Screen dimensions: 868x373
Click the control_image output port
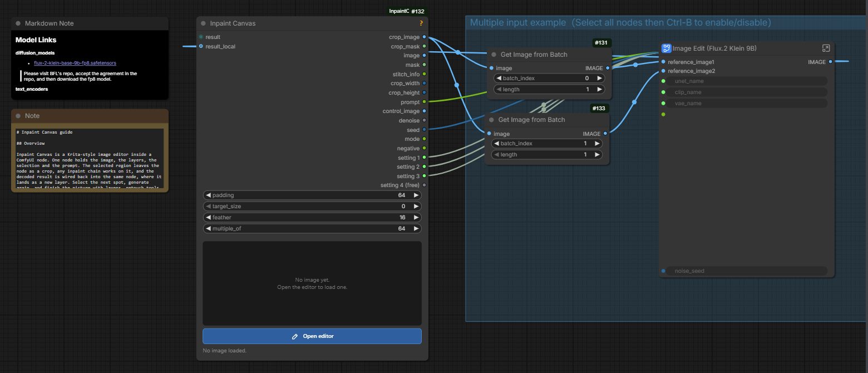coord(425,111)
